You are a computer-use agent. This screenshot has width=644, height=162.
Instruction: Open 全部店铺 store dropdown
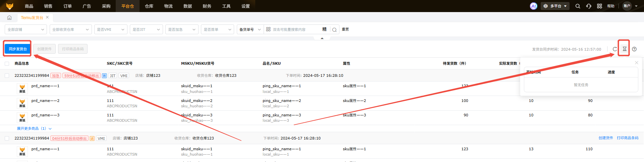[26, 30]
